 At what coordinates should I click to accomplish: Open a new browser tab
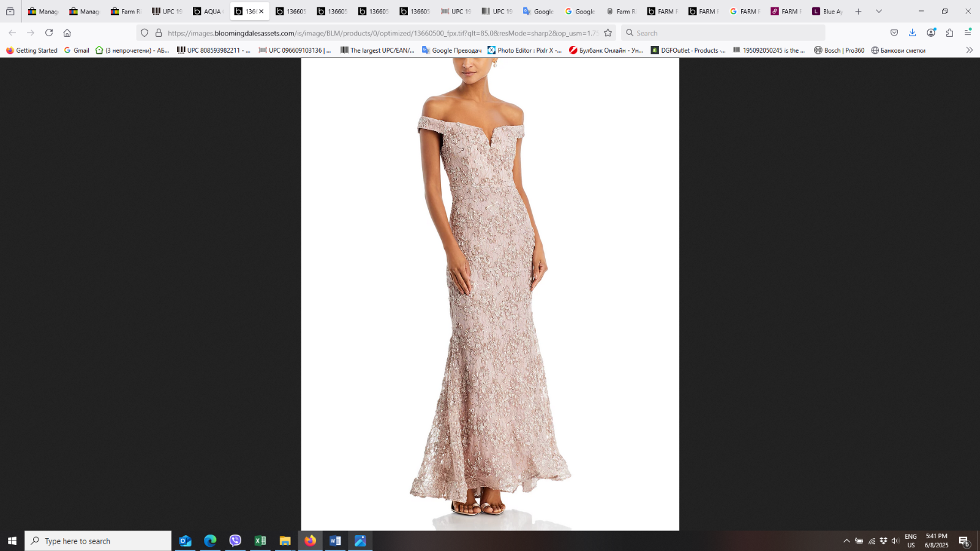(x=858, y=12)
